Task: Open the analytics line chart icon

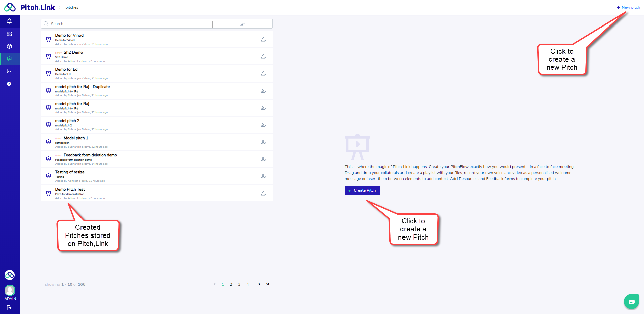Action: (9, 71)
